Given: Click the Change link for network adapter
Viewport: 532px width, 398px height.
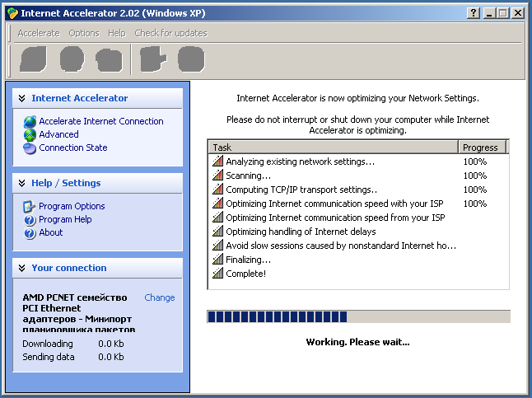Looking at the screenshot, I should (160, 297).
